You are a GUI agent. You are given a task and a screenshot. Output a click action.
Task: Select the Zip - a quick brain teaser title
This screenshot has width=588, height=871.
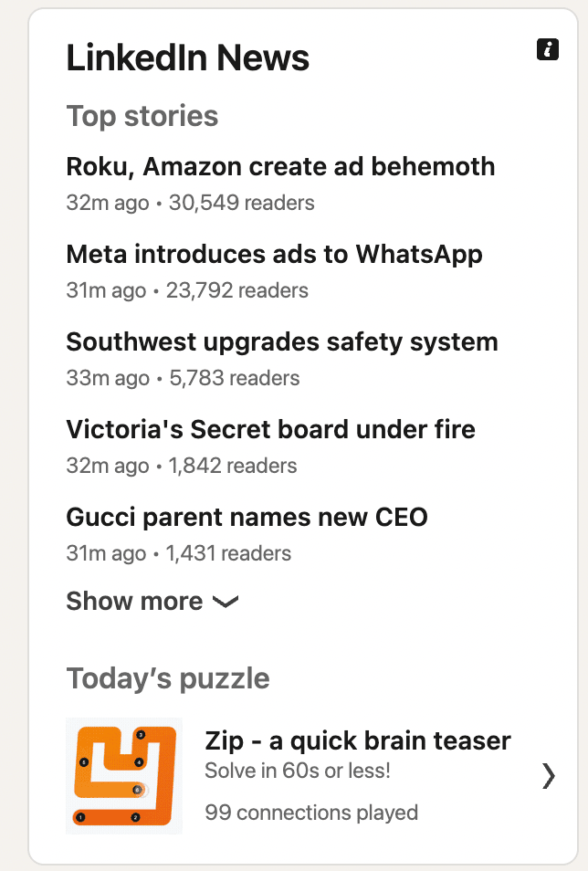pos(357,740)
